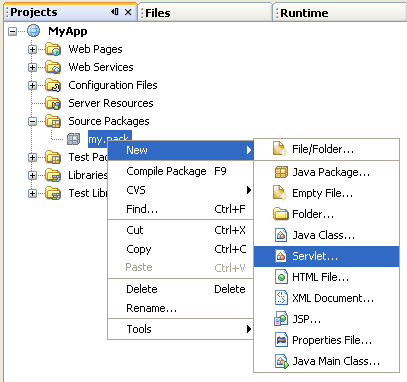Click the Servlet icon in submenu
This screenshot has height=382, width=407.
click(x=281, y=256)
